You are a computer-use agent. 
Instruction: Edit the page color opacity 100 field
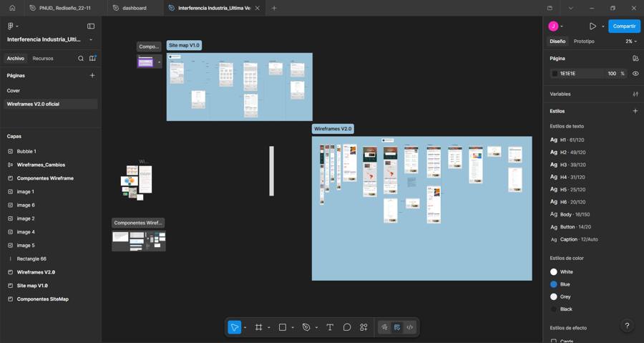click(x=612, y=74)
